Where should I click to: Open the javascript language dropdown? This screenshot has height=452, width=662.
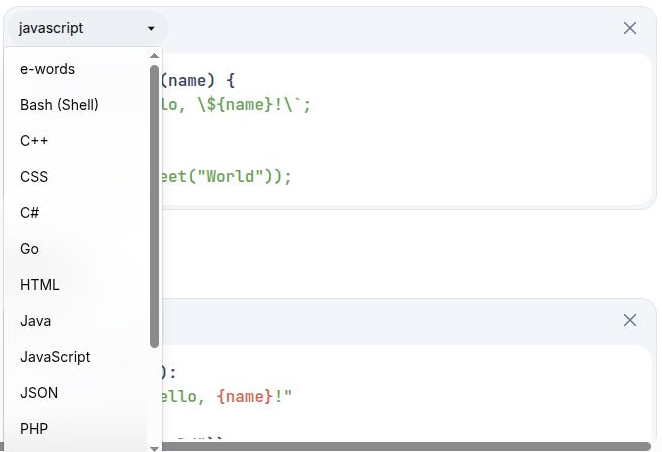[x=87, y=28]
